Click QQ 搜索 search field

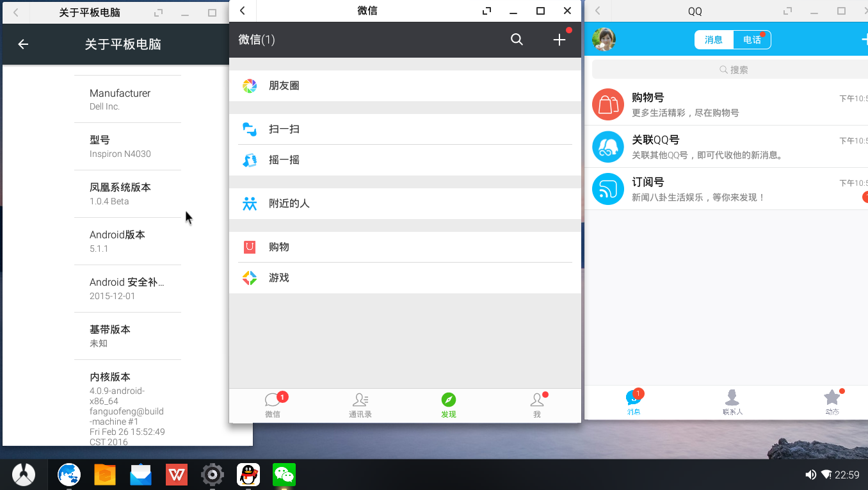(730, 70)
